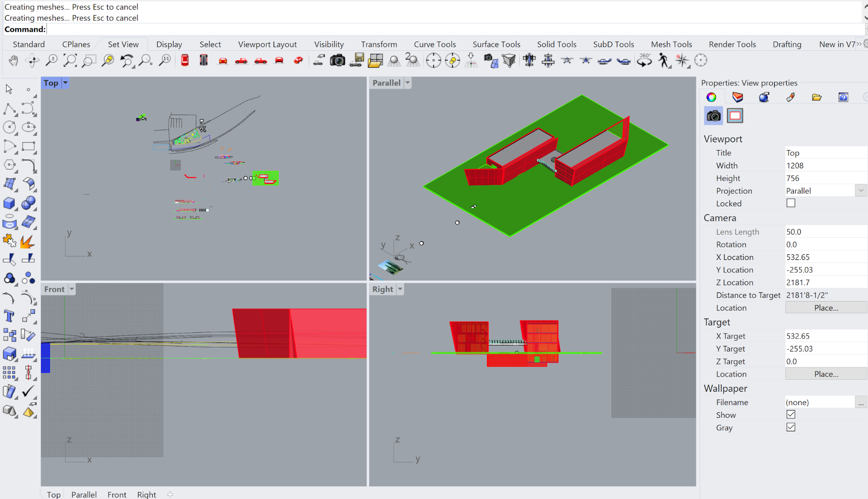Select the Front tab at the bottom
This screenshot has width=868, height=499.
click(x=116, y=494)
